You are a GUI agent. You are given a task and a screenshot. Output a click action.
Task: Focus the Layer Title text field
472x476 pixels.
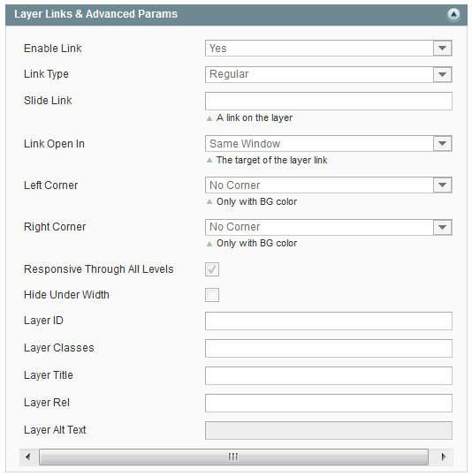[329, 375]
